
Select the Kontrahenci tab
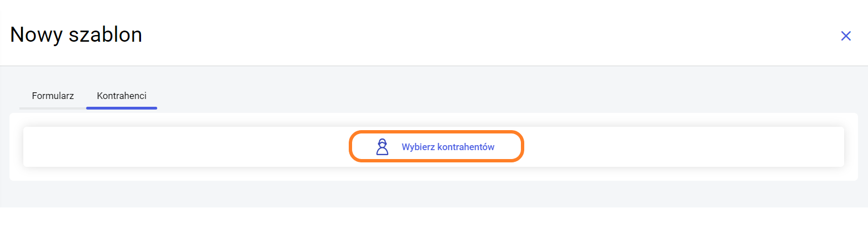pos(122,96)
